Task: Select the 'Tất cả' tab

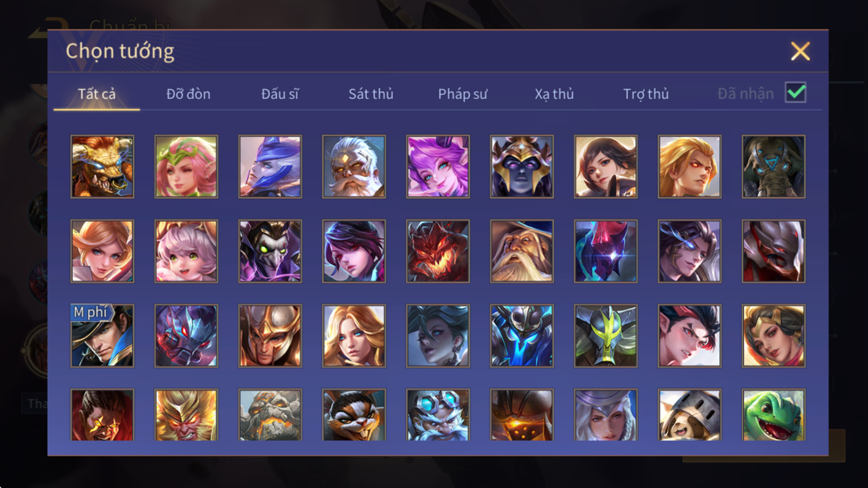Action: click(97, 94)
